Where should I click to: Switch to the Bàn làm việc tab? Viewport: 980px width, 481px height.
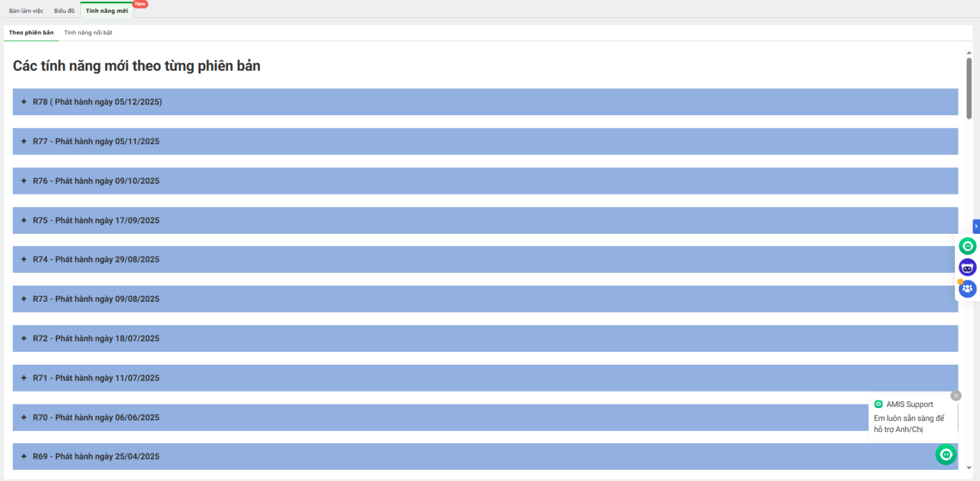click(26, 11)
